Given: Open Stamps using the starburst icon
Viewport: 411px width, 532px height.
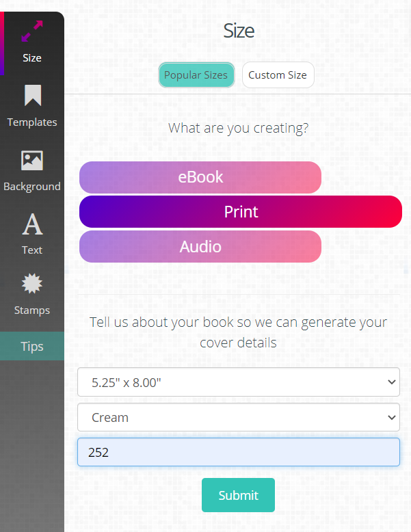Looking at the screenshot, I should [x=32, y=284].
